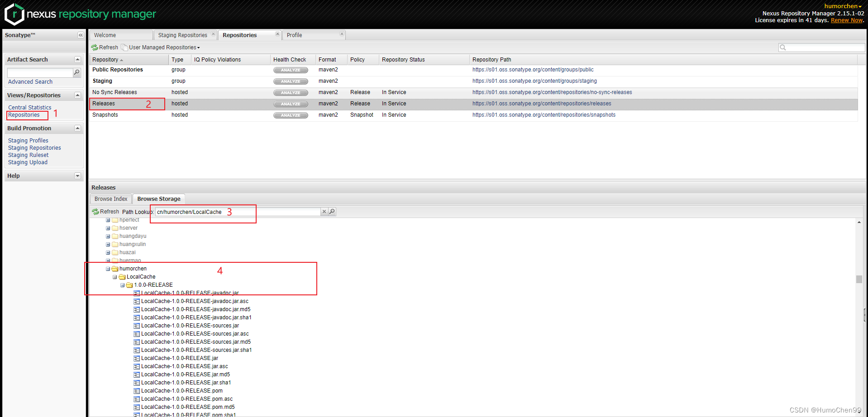Click the Path Lookup input field
Screen dimensions: 868x417
click(x=238, y=212)
